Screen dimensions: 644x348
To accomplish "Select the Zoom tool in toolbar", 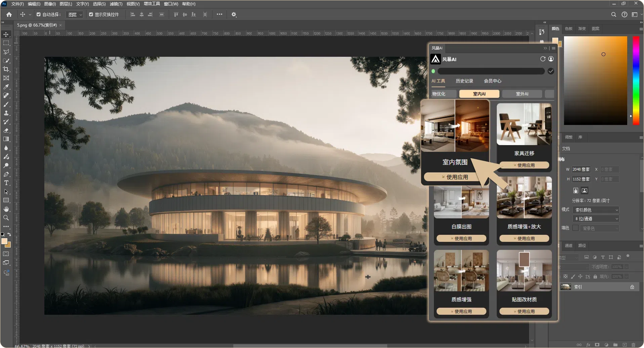I will coord(6,218).
